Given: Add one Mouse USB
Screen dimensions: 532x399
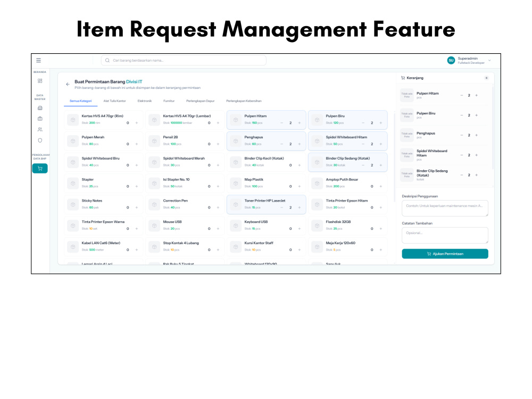Looking at the screenshot, I should pos(218,229).
